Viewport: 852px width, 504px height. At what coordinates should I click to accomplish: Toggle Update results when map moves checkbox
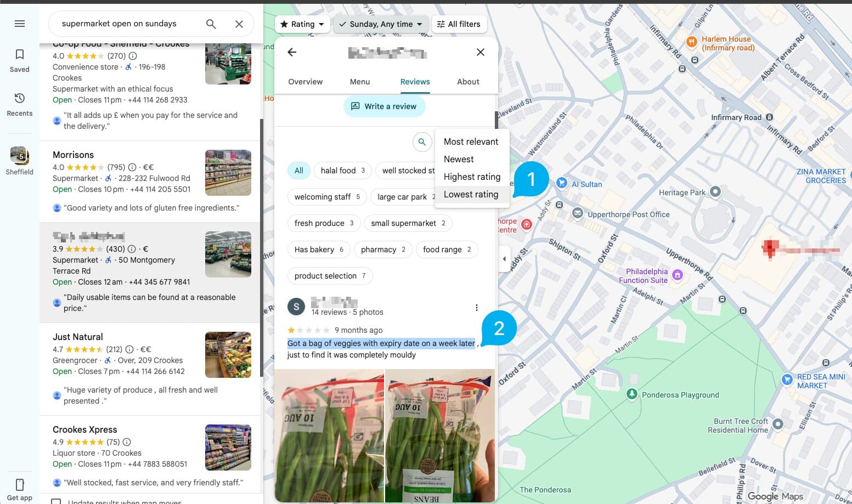click(56, 501)
